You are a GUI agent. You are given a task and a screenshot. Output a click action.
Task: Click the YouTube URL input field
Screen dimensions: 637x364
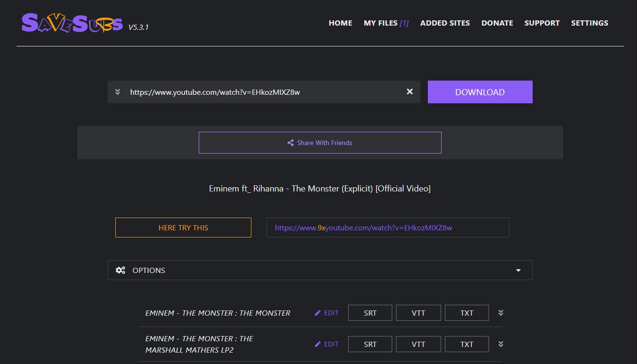[264, 92]
